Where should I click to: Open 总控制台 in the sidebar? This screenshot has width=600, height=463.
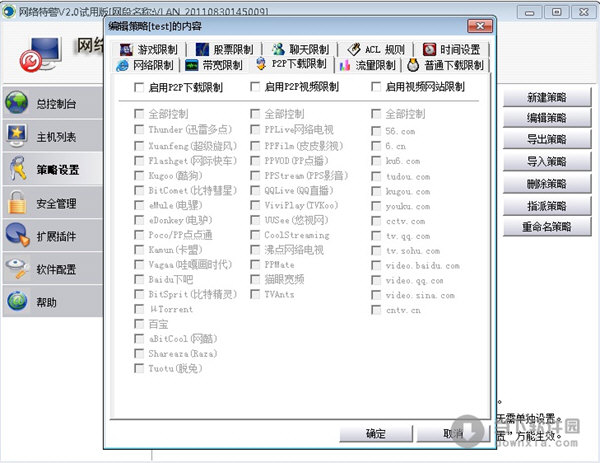[53, 103]
